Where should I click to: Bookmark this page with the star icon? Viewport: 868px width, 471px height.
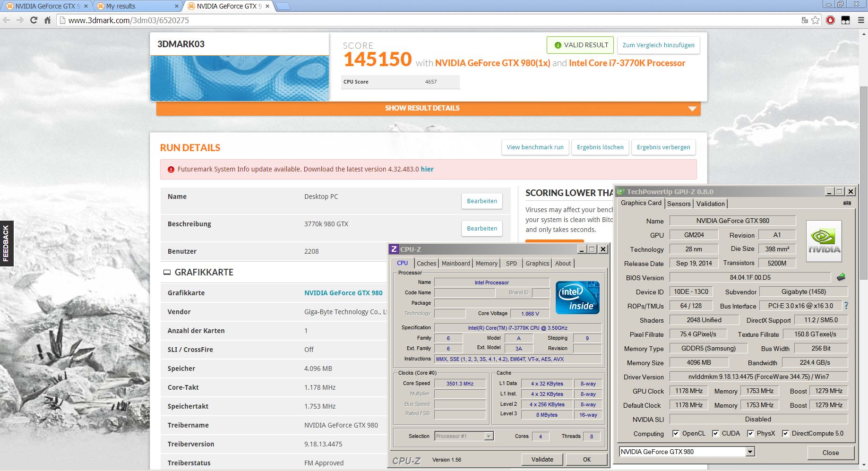click(x=816, y=20)
